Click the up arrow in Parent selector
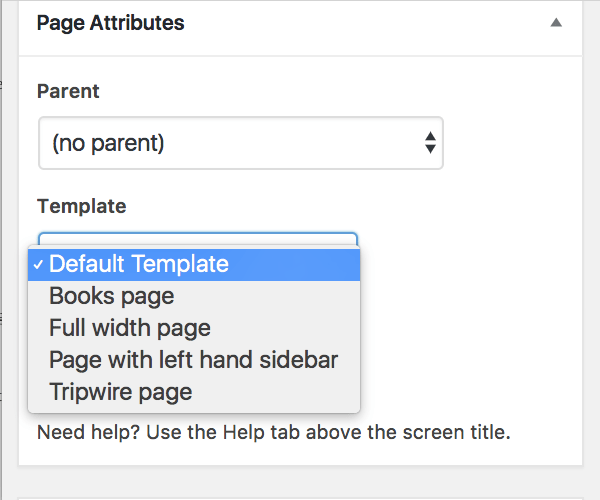The width and height of the screenshot is (600, 500). point(430,136)
